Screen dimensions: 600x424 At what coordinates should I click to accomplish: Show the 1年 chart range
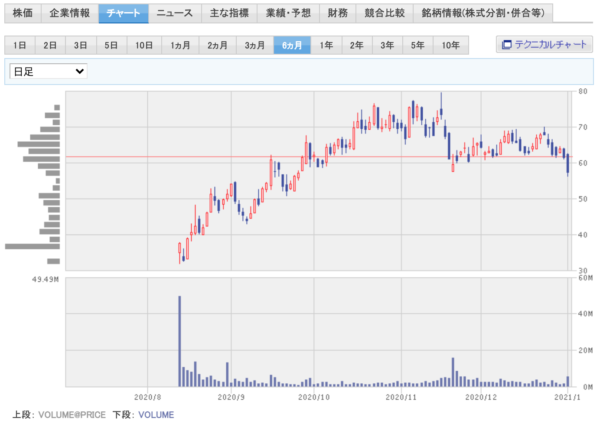coord(326,45)
